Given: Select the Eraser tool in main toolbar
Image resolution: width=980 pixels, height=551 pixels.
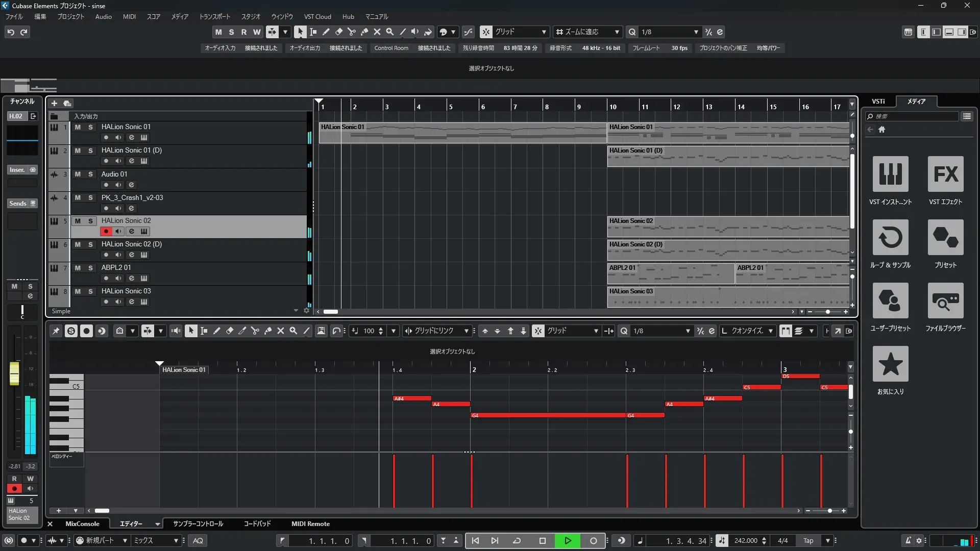Looking at the screenshot, I should point(339,32).
